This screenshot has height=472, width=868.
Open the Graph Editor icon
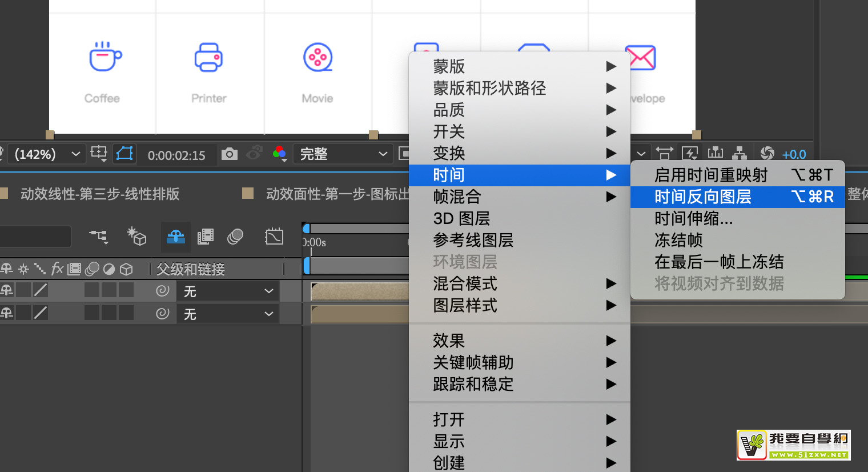click(274, 236)
